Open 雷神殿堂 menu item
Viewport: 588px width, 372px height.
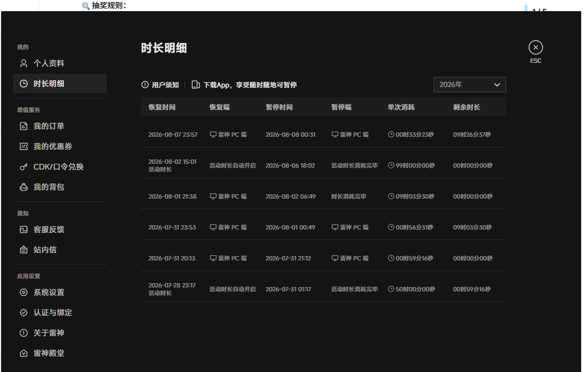pos(60,353)
